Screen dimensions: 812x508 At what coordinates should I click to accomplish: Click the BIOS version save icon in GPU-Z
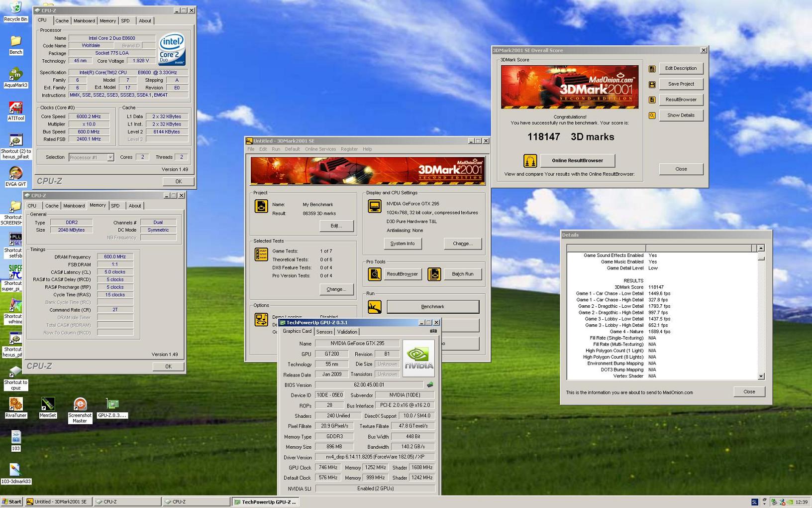[x=430, y=385]
